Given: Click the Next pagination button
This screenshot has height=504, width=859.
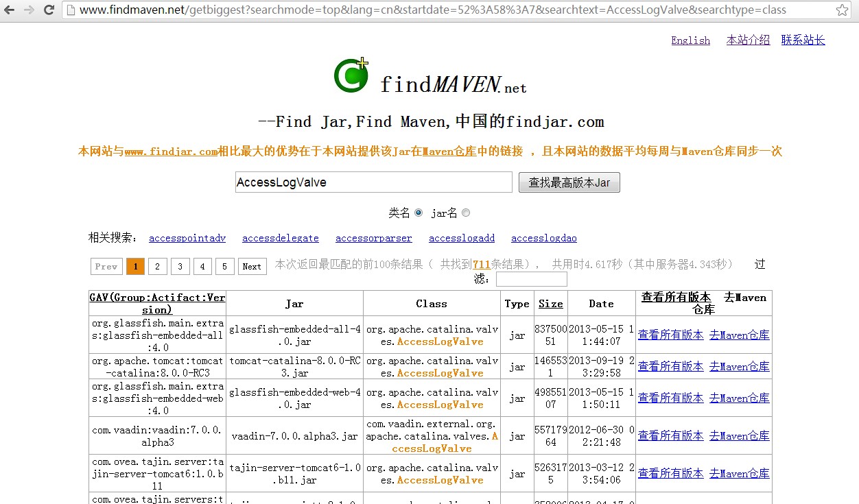Looking at the screenshot, I should point(252,267).
